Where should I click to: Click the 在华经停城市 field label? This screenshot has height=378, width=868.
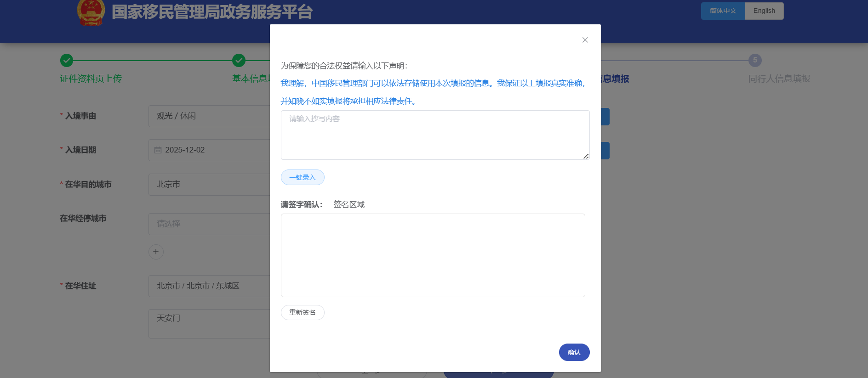(83, 218)
